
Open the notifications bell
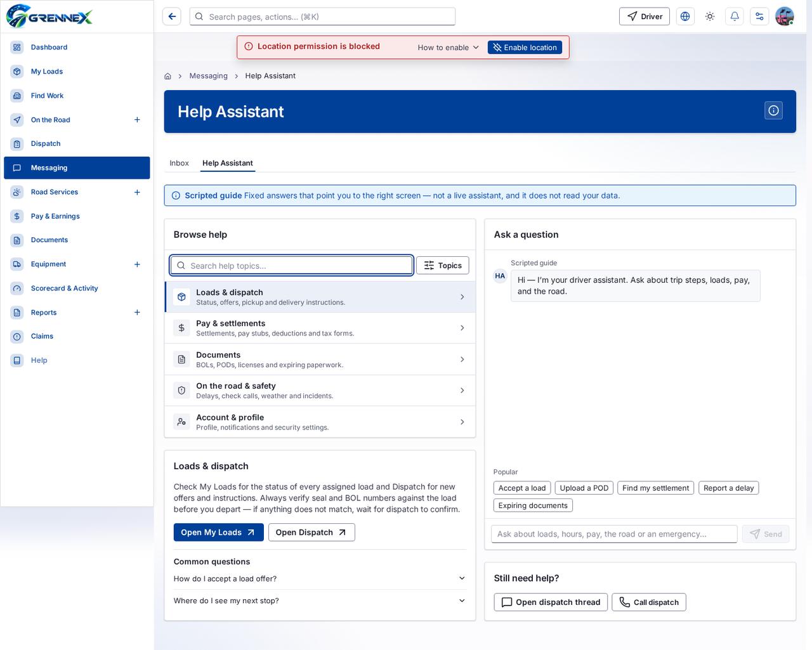pyautogui.click(x=735, y=16)
